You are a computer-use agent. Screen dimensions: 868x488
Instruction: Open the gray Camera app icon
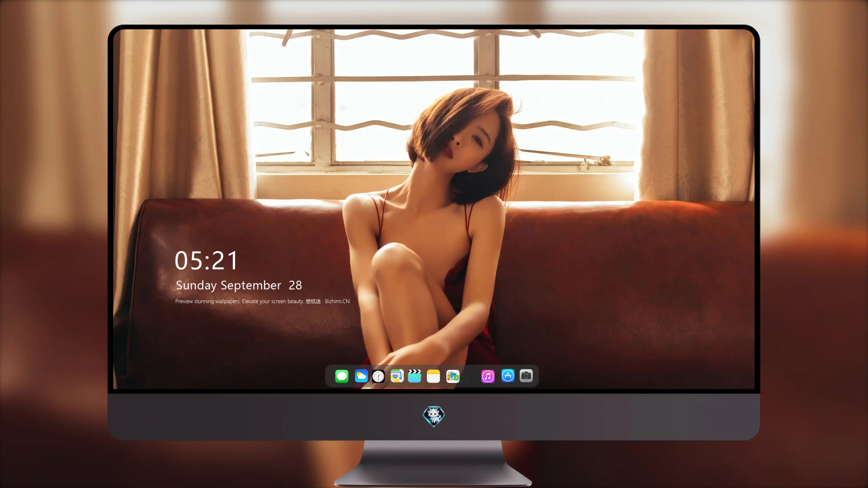[526, 375]
